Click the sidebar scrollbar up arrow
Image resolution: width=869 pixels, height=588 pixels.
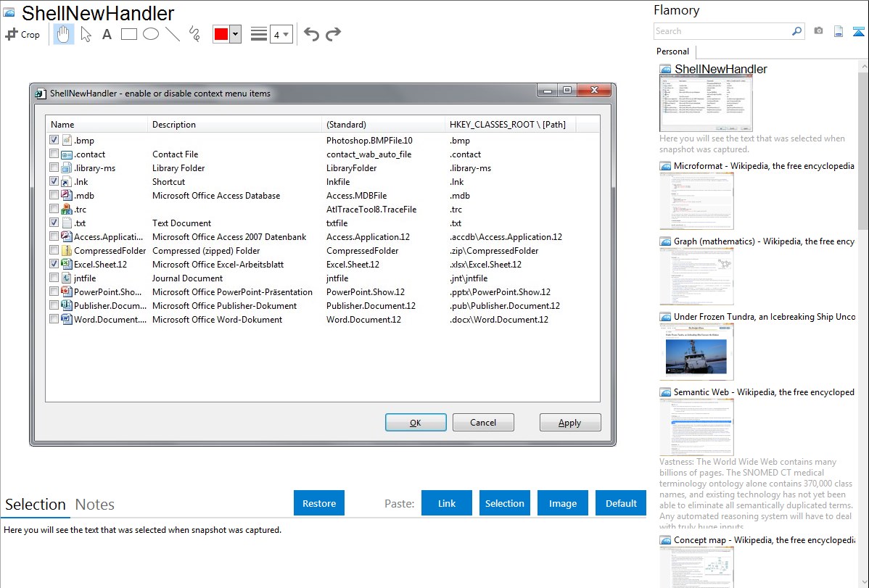click(863, 66)
